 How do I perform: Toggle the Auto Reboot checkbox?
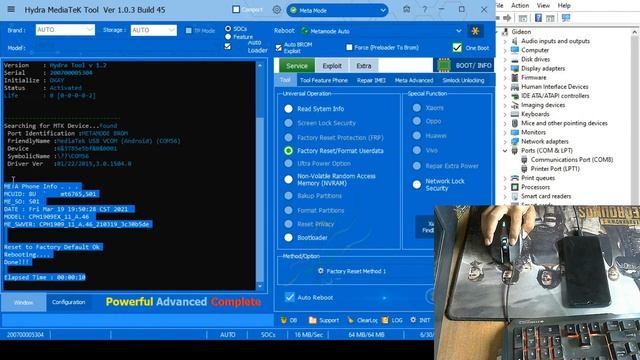coord(289,297)
